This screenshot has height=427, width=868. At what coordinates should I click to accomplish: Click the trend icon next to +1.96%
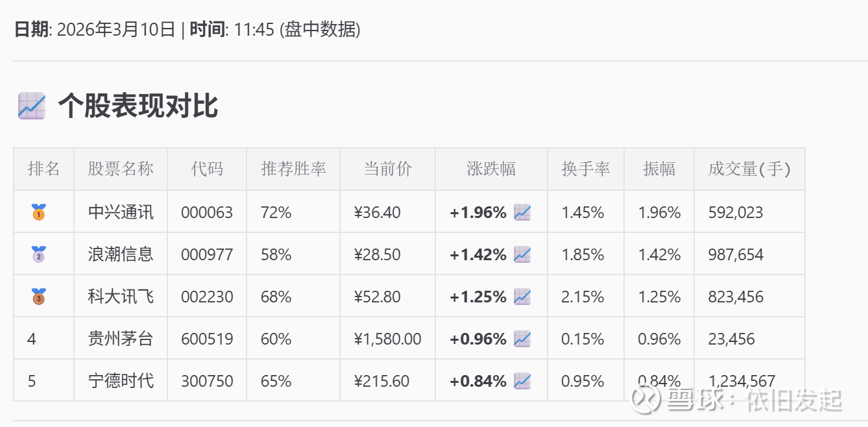(522, 212)
